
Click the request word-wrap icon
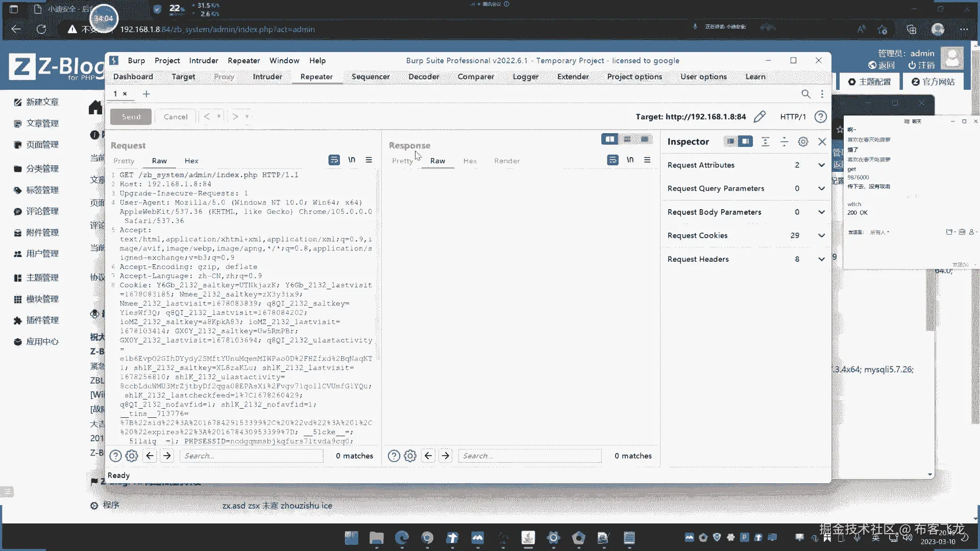tap(334, 160)
